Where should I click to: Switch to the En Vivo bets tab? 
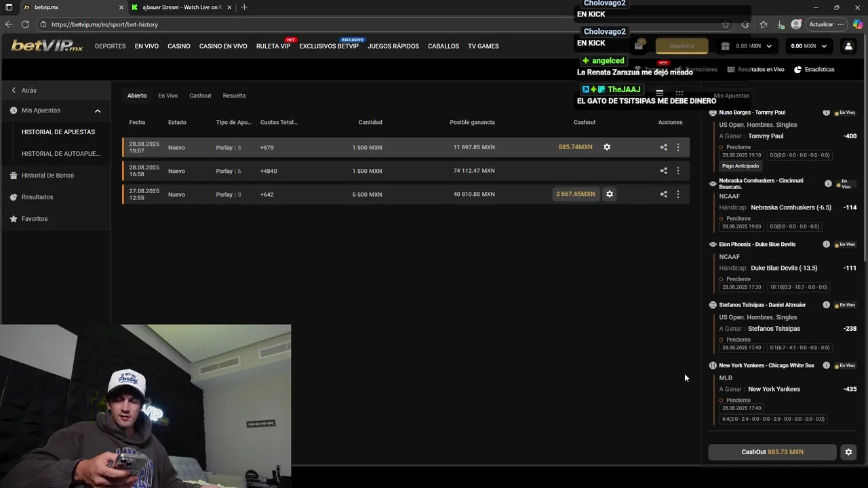(x=167, y=96)
